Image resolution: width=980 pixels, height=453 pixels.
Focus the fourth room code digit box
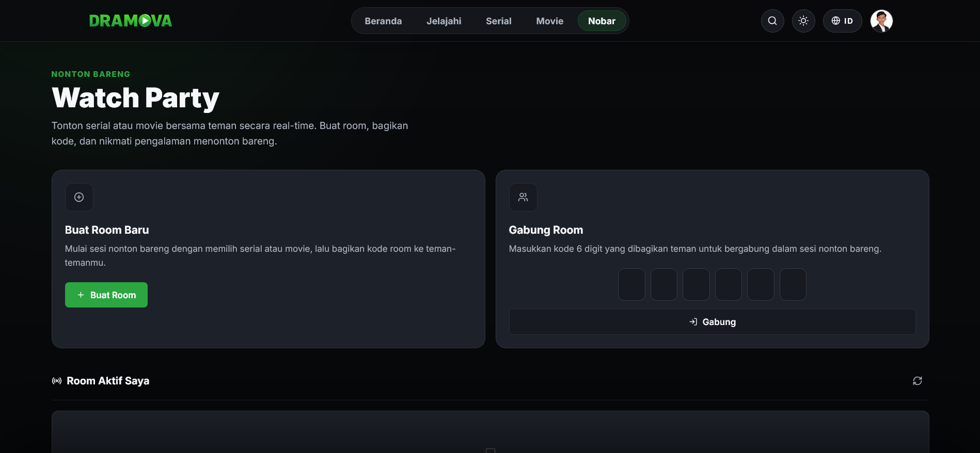coord(729,284)
